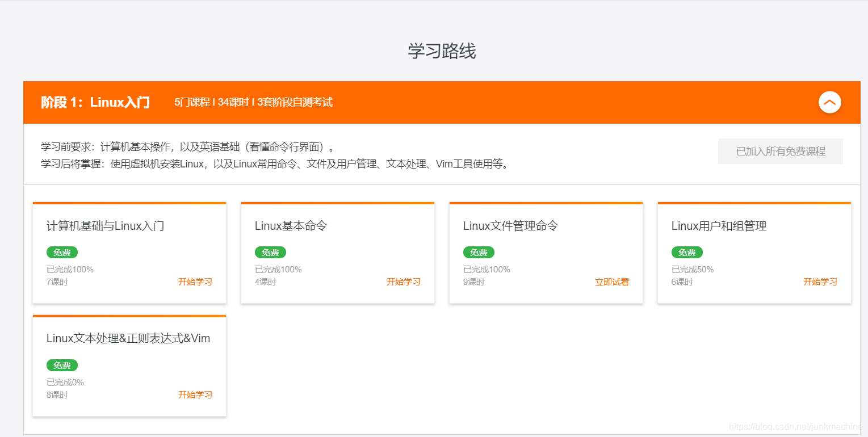The width and height of the screenshot is (868, 437).
Task: Click the 阶段 1：Linux入门 header title
Action: pos(95,102)
